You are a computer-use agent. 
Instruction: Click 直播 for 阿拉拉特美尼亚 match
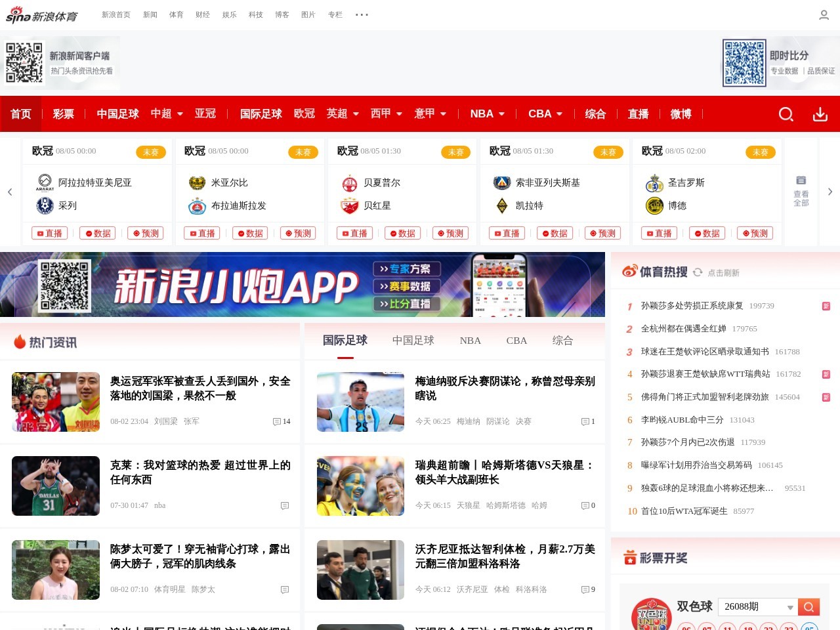pyautogui.click(x=49, y=233)
